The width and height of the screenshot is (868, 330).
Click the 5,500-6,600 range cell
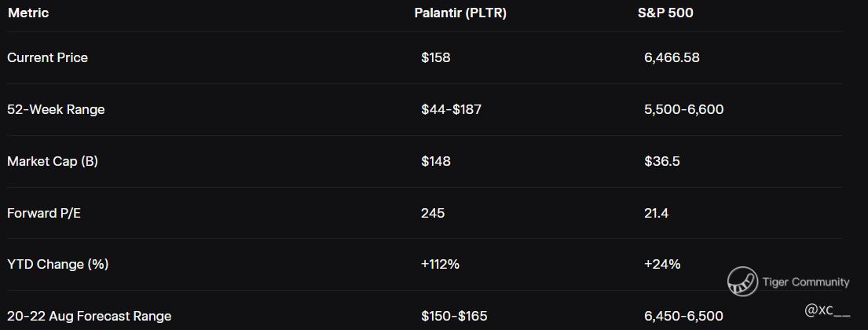[x=684, y=110]
